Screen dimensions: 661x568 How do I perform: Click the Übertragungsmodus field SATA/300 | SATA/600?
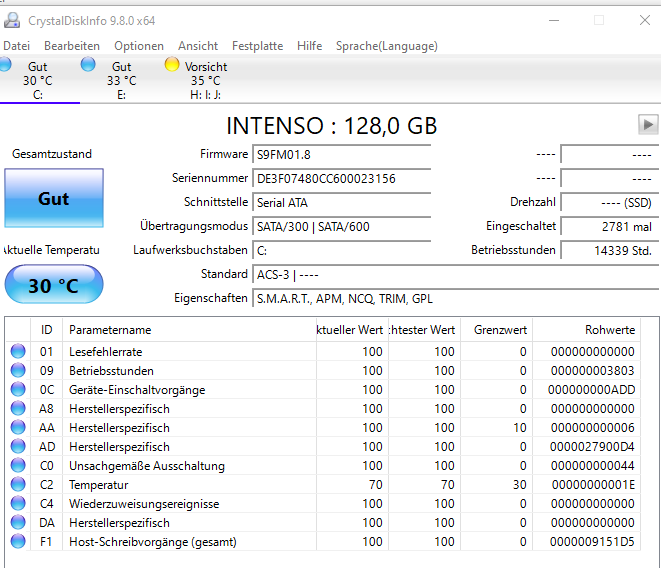point(342,226)
